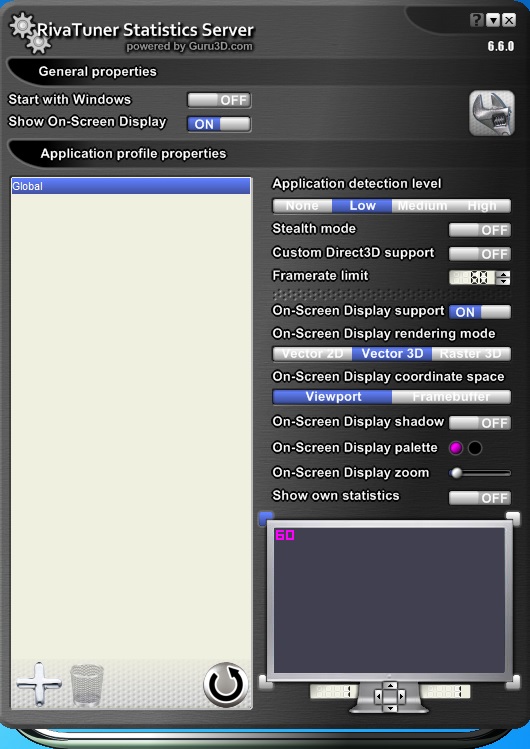Toggle Start with Windows switch

pos(219,100)
